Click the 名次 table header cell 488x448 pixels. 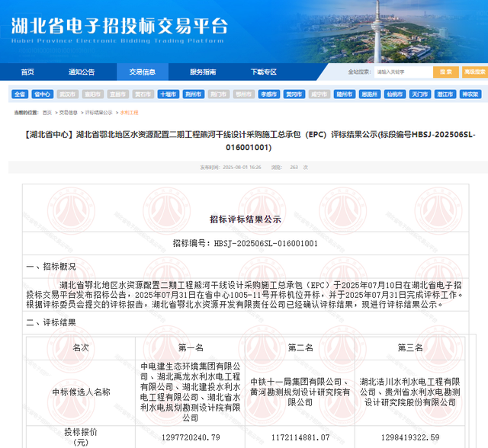point(81,347)
